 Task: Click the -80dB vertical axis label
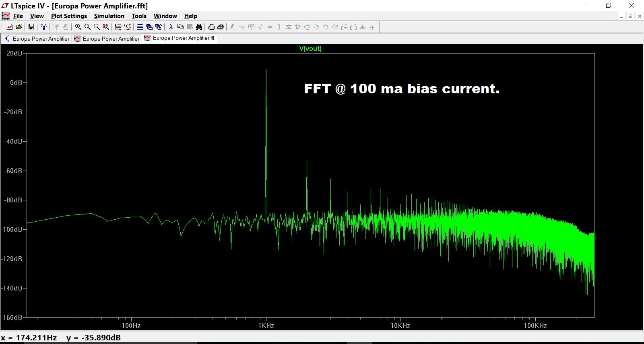click(x=13, y=200)
